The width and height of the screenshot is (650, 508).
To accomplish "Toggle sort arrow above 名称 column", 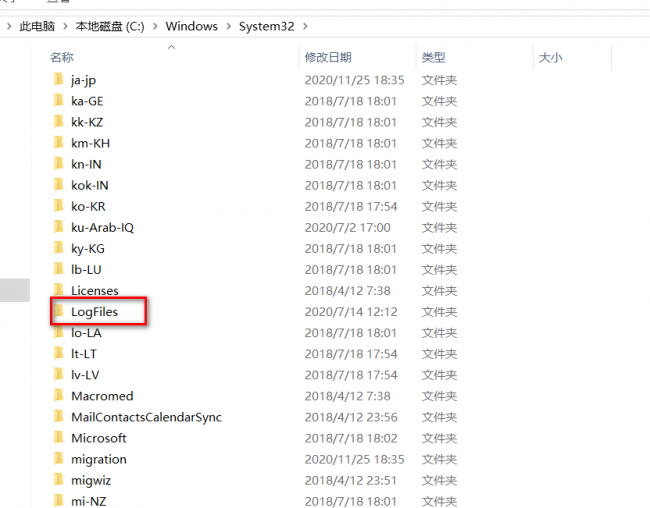I will 171,47.
